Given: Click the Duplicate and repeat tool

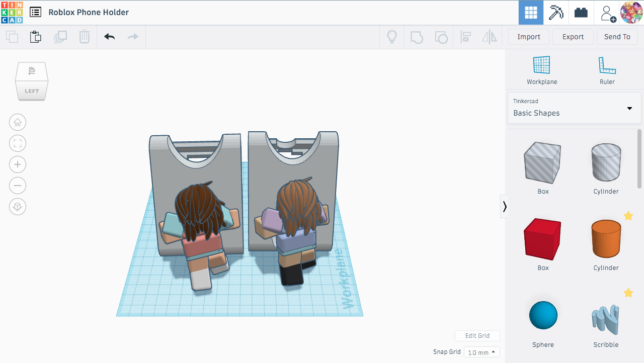Looking at the screenshot, I should click(60, 37).
